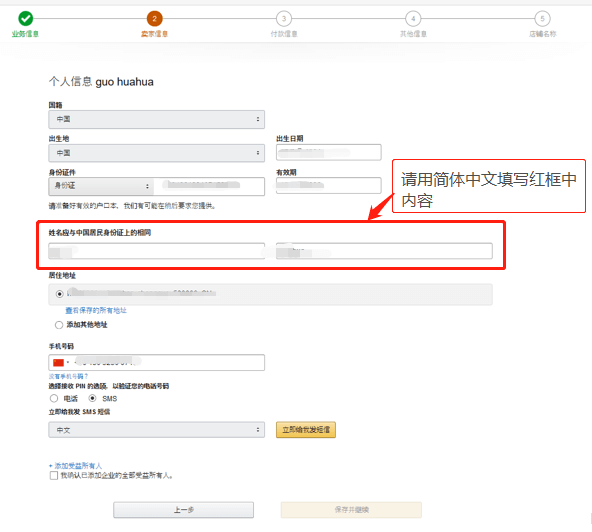
Task: Click the step 4 circle icon
Action: click(x=413, y=18)
